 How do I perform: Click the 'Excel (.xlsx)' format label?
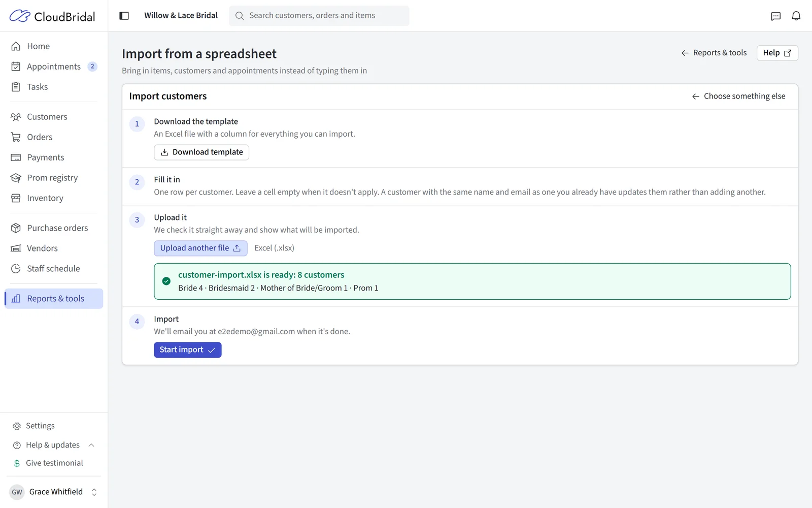tap(275, 248)
